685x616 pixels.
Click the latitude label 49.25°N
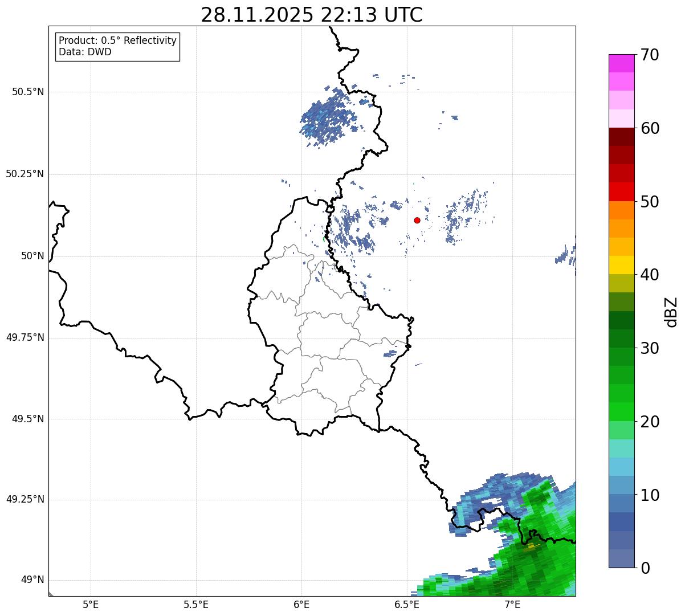(25, 500)
